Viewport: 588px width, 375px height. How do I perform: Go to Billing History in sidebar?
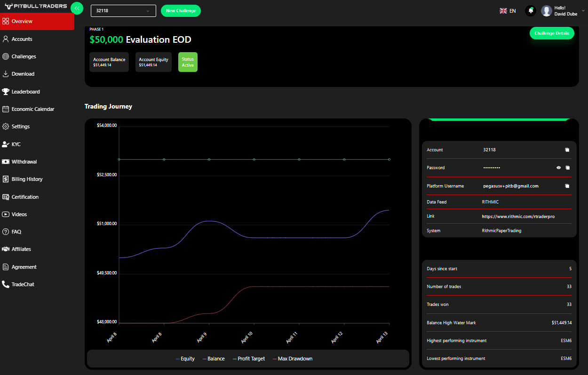click(x=27, y=179)
